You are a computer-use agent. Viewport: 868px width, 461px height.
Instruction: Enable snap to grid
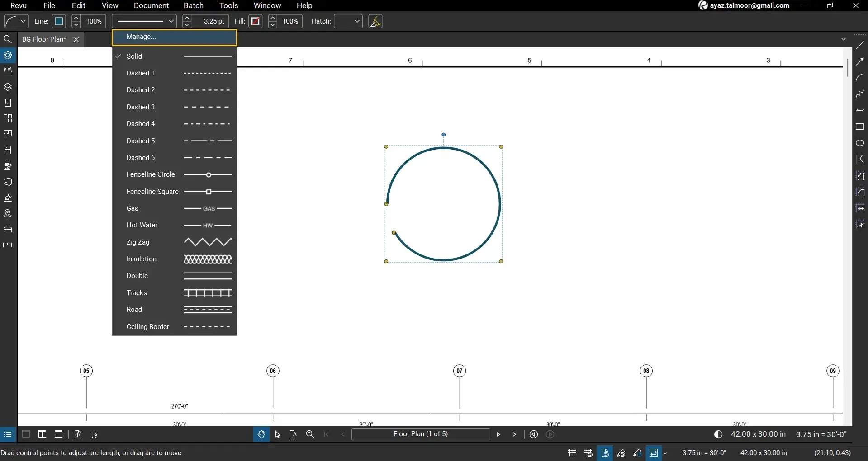[588, 453]
